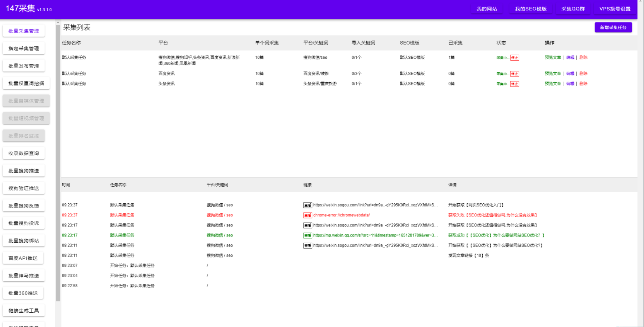The width and height of the screenshot is (644, 327).
Task: Delete the 百度资讯/装修 task
Action: pos(583,73)
